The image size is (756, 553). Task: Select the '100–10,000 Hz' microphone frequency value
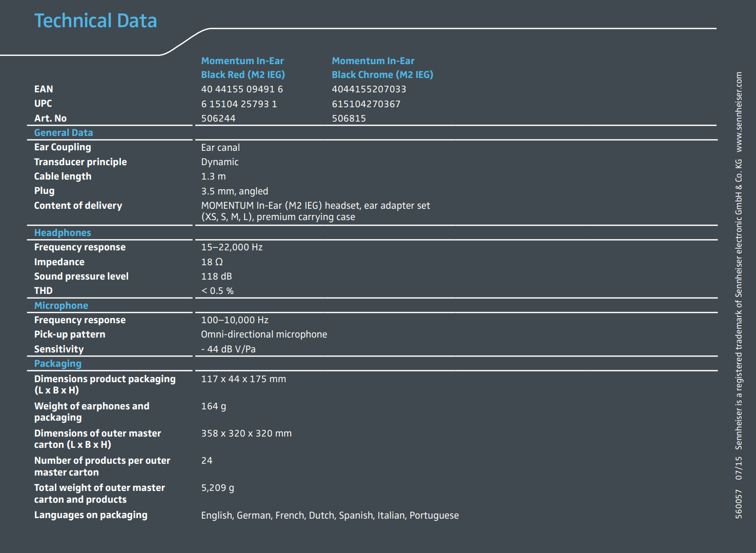tap(235, 320)
